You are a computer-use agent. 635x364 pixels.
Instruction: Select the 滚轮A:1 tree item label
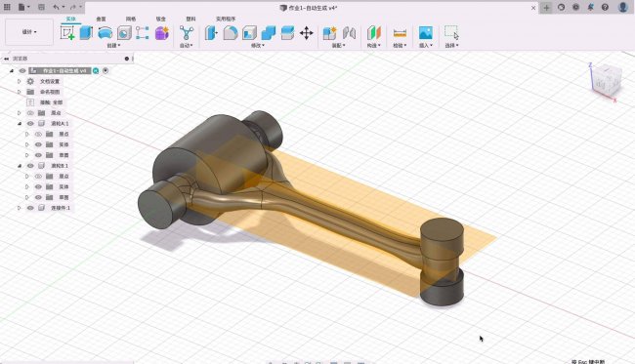[x=60, y=123]
